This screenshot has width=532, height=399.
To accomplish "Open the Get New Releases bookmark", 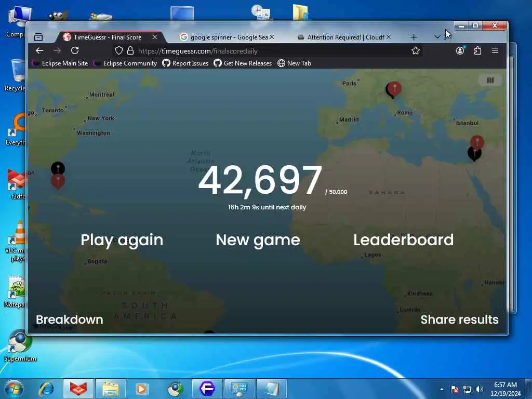I will tap(243, 63).
